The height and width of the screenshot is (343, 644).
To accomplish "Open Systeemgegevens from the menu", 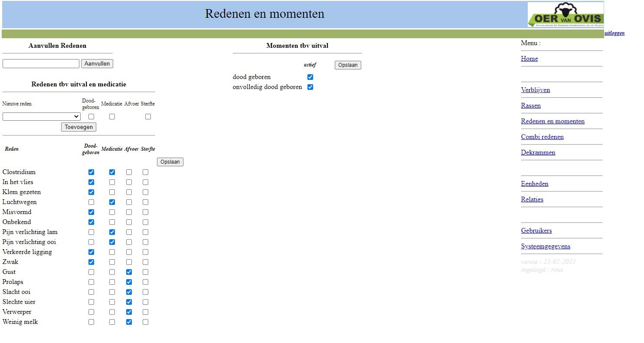I will coord(545,246).
